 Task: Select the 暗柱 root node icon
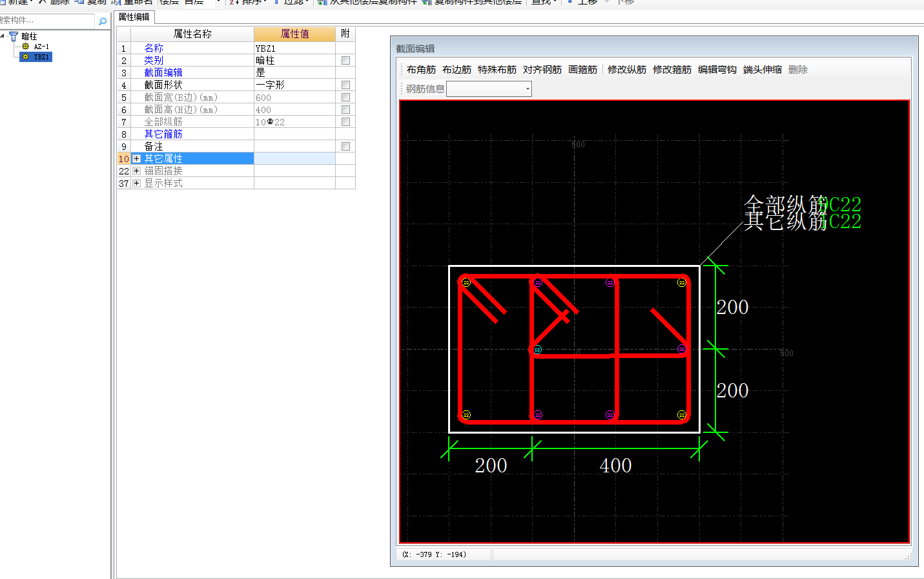click(14, 37)
